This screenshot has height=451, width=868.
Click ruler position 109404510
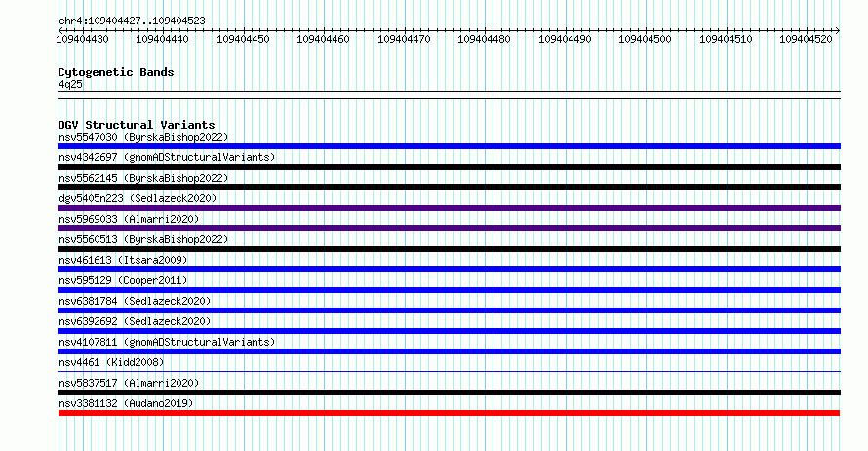click(x=726, y=39)
